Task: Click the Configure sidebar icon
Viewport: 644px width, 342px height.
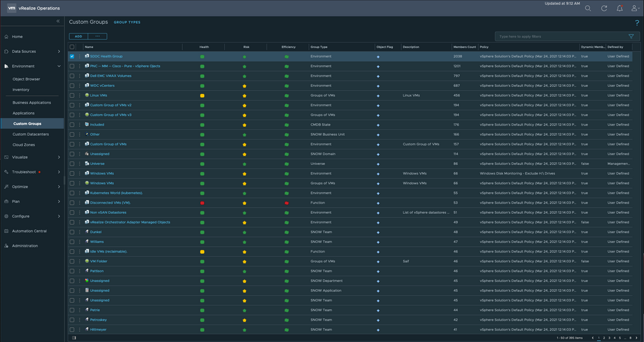Action: point(6,216)
